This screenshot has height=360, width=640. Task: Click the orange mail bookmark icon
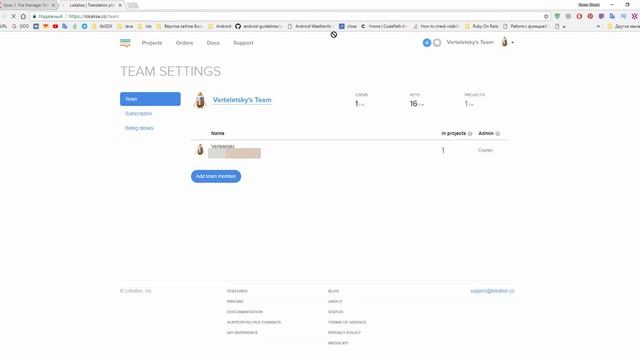46,26
